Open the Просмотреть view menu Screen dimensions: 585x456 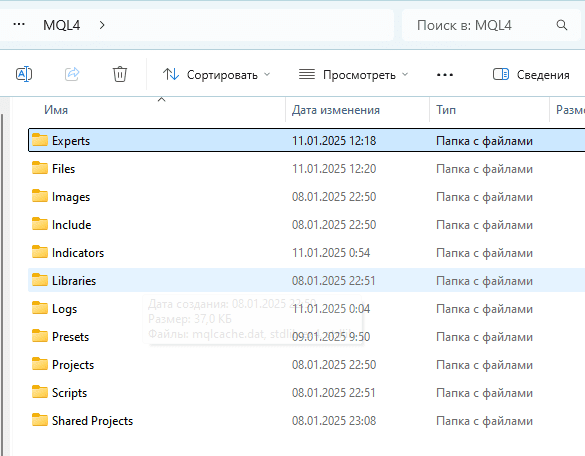coord(353,75)
